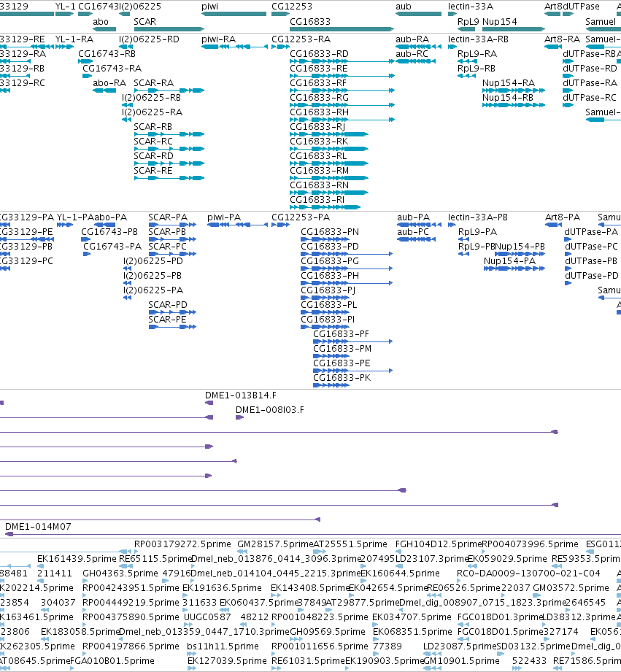This screenshot has width=621, height=672.
Task: Open the lectin-33A-PB protein label
Action: (x=478, y=217)
